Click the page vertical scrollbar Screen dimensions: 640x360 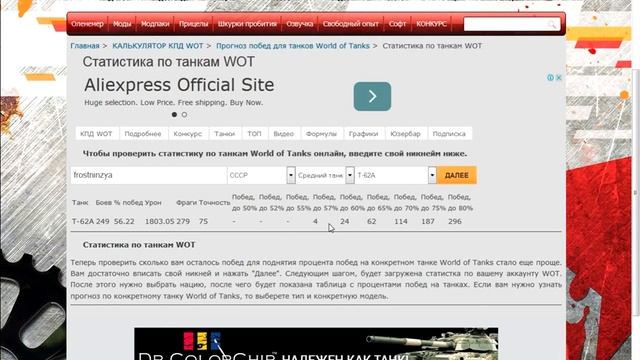pyautogui.click(x=636, y=192)
